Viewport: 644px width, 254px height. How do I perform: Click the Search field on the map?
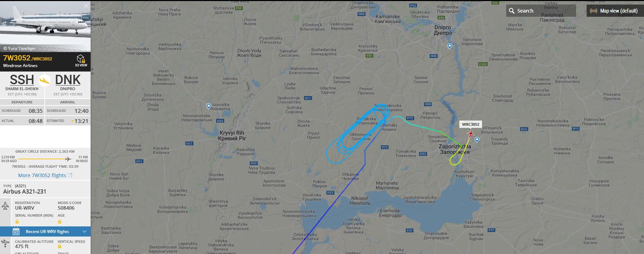541,11
